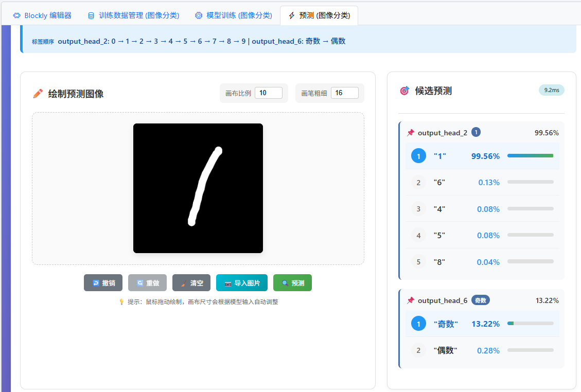Click the output_head_6 header label

[x=443, y=300]
